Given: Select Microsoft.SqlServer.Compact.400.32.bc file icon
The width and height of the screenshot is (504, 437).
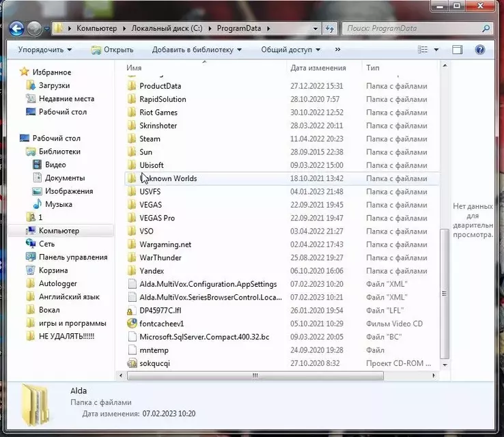Looking at the screenshot, I should 132,337.
